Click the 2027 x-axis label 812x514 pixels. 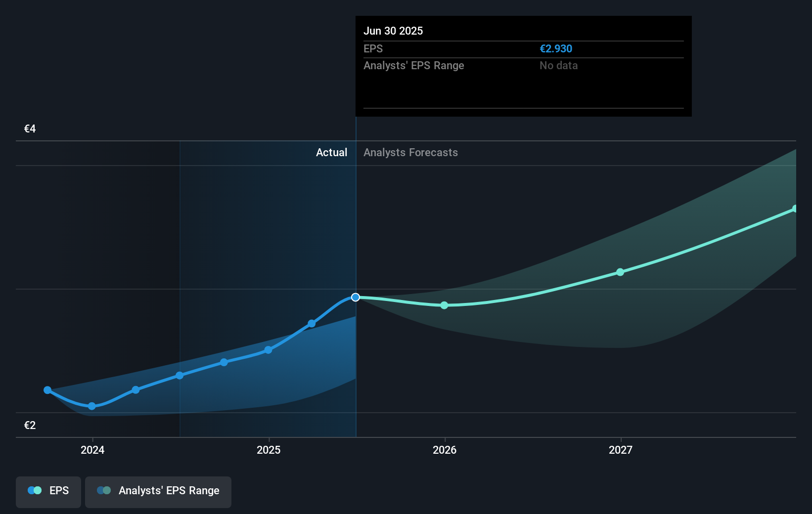621,450
